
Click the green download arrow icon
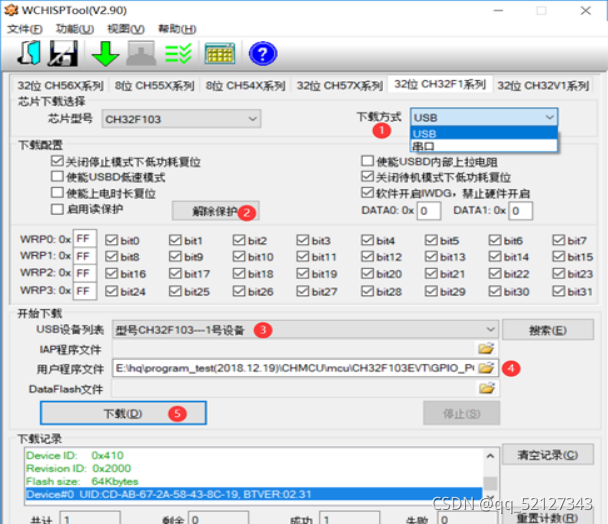[105, 54]
